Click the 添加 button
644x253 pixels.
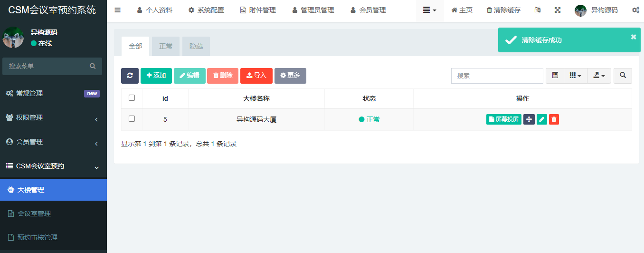156,76
